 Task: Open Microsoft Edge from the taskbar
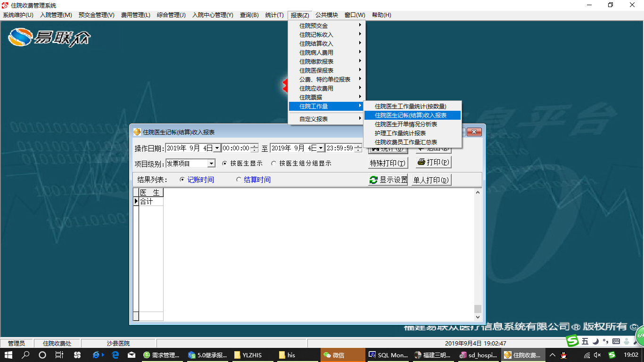pyautogui.click(x=115, y=355)
